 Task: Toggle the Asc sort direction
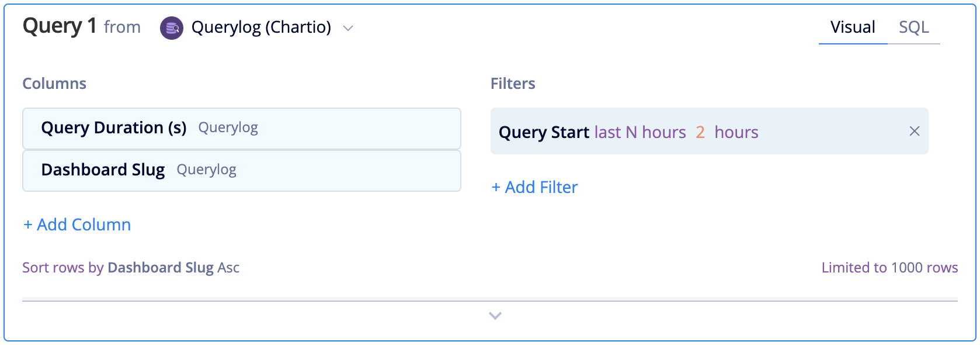[228, 268]
